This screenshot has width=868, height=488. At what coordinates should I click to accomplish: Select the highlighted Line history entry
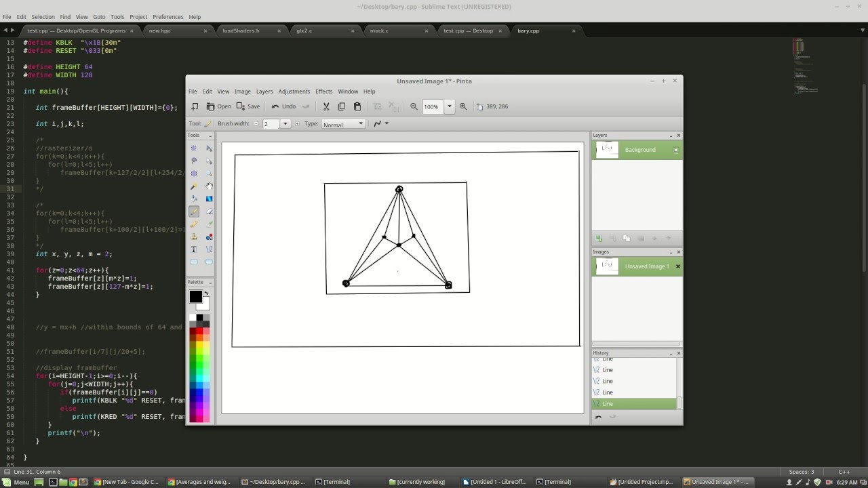point(634,404)
